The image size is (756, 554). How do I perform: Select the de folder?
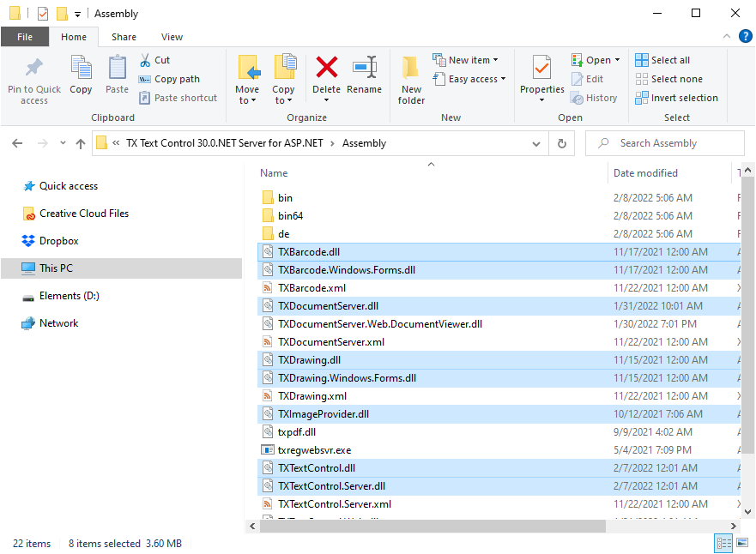tap(499, 234)
